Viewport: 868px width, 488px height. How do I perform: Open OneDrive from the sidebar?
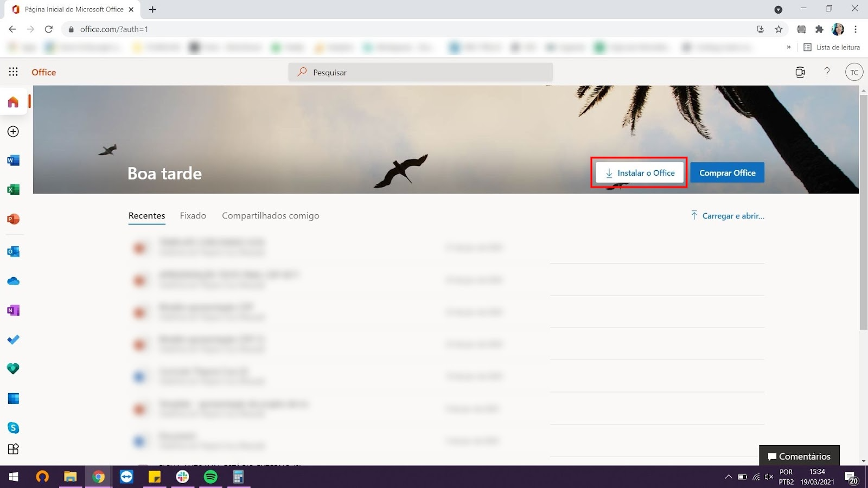click(x=14, y=281)
